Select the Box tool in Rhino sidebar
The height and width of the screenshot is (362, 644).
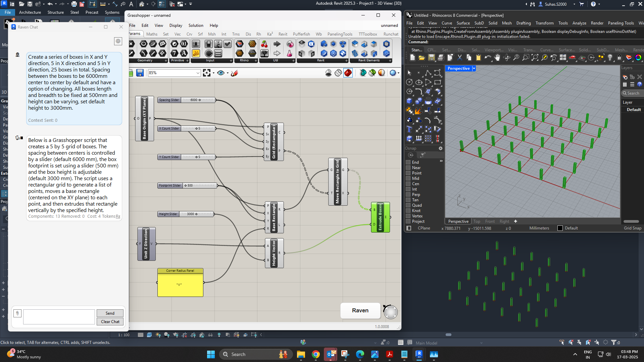click(x=409, y=101)
